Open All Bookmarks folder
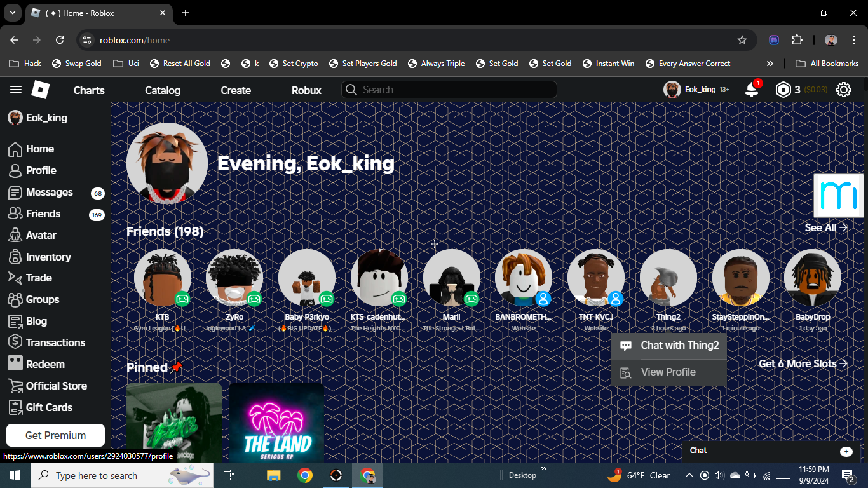 (x=828, y=64)
